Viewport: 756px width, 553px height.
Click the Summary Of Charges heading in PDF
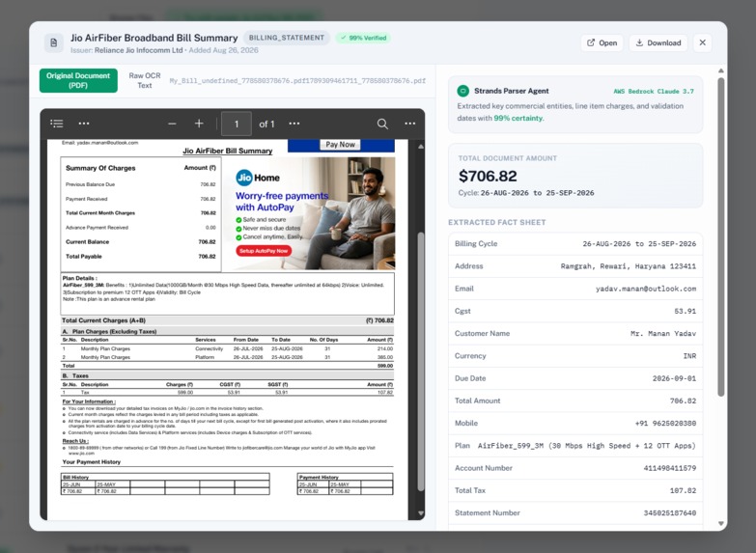(x=100, y=168)
